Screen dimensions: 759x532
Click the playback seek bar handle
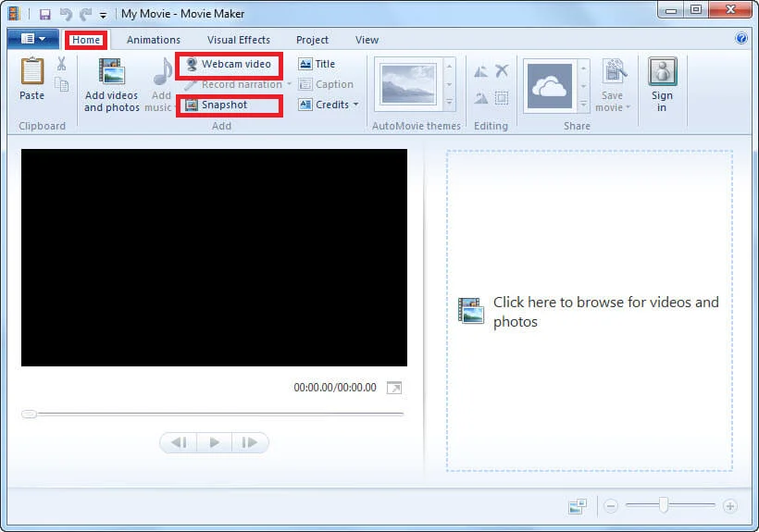pos(29,414)
